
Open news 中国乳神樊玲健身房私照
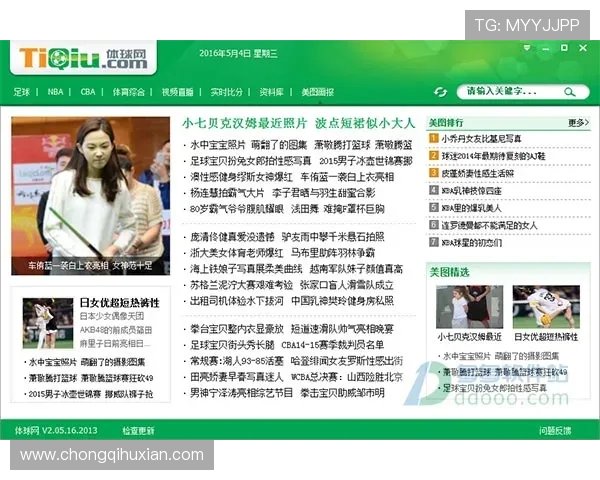point(342,301)
